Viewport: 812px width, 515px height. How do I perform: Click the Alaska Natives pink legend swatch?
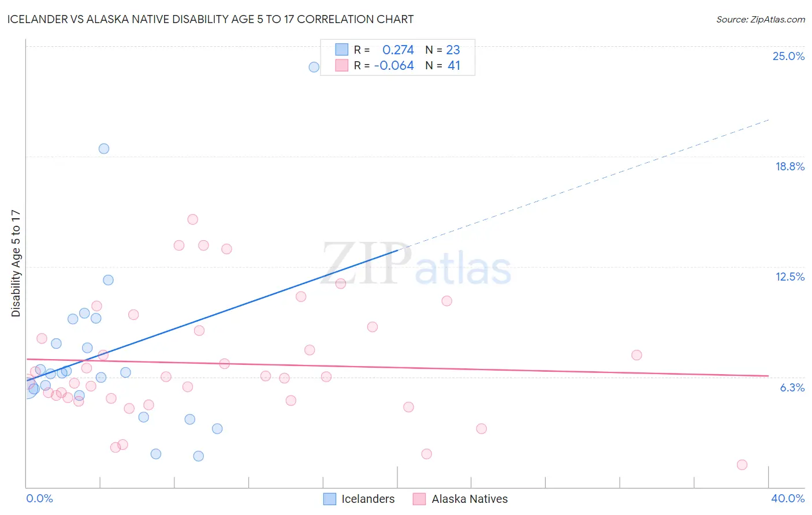(x=419, y=499)
